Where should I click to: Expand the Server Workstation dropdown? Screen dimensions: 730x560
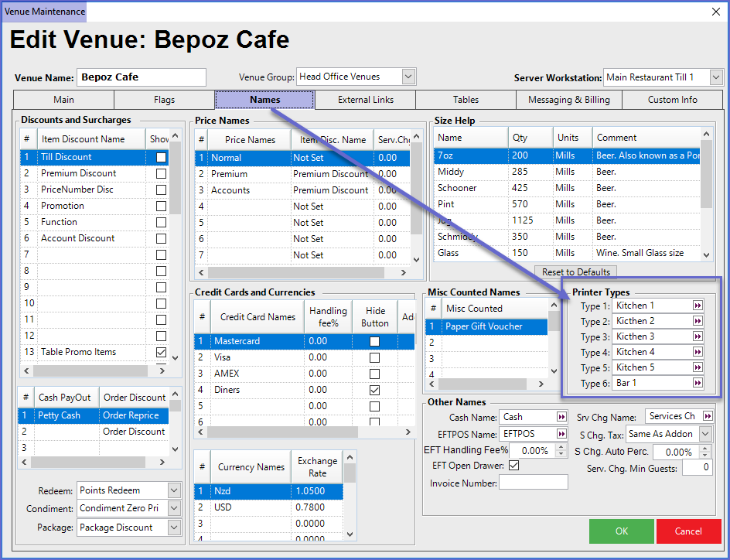715,77
